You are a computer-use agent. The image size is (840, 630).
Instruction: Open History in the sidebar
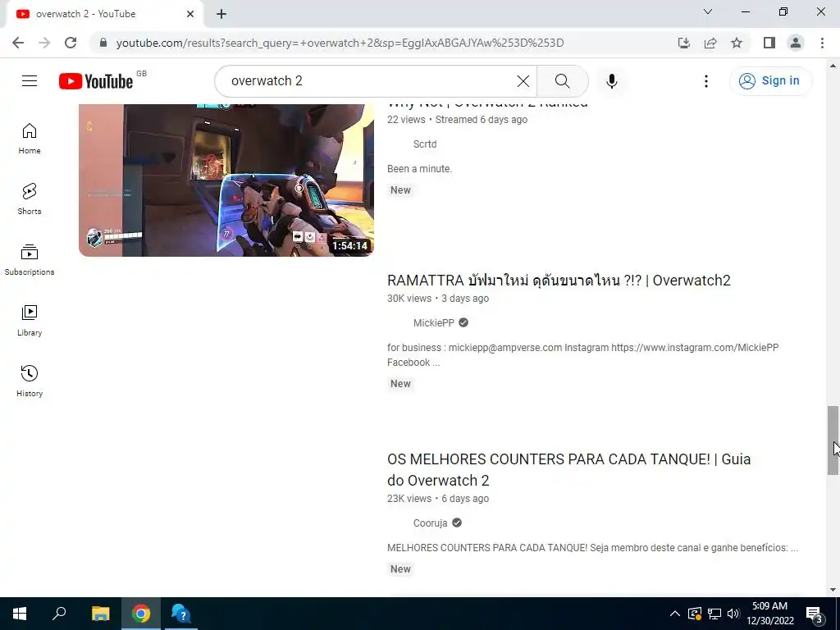(x=30, y=381)
